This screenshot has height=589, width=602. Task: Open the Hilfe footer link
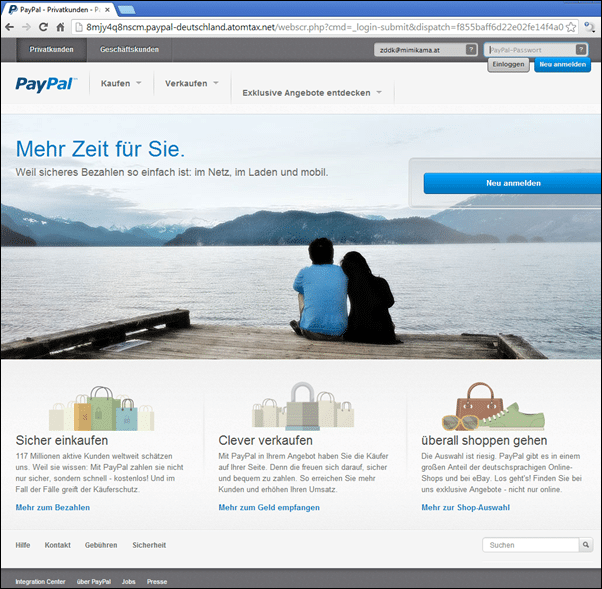tap(23, 545)
